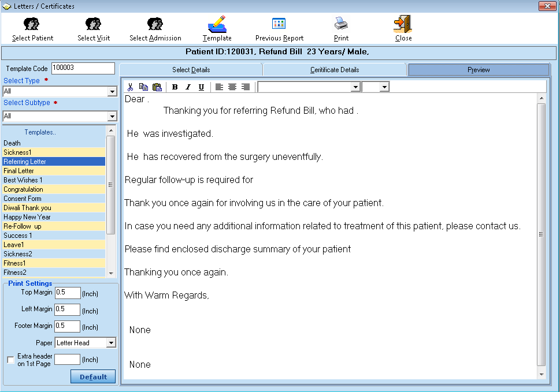Close the Letters / Certificates window
The image size is (560, 392).
click(x=547, y=6)
